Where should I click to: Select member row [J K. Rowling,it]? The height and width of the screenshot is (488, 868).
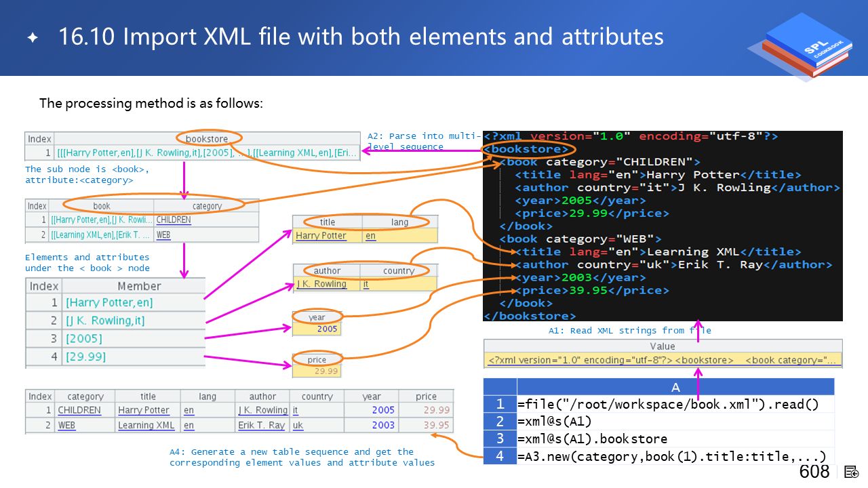tap(105, 321)
